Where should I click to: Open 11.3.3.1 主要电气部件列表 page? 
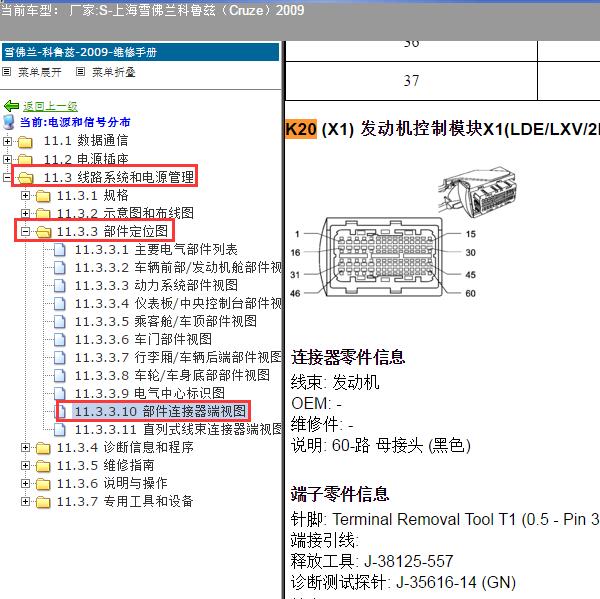click(x=156, y=250)
